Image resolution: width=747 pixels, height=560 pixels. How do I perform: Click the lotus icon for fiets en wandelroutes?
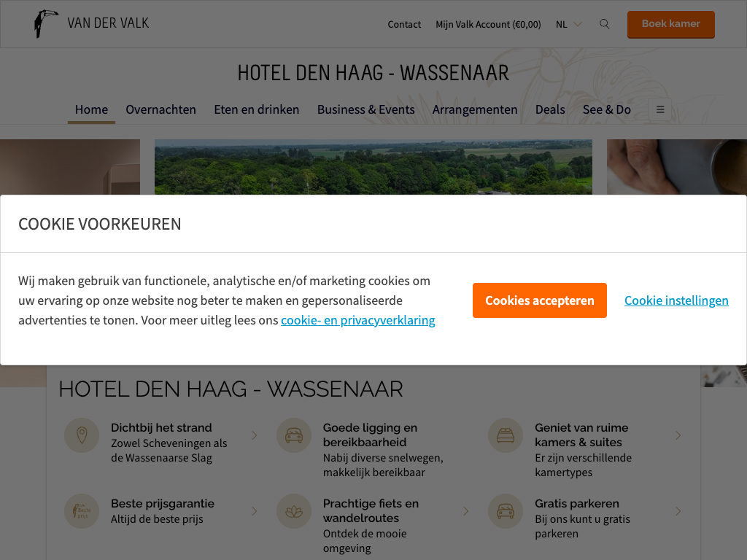[x=294, y=511]
